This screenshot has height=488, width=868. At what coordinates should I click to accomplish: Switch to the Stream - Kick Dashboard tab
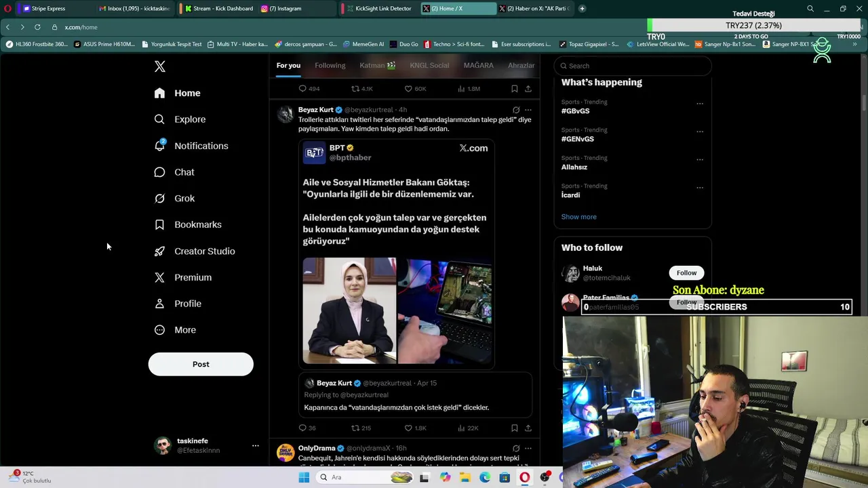pyautogui.click(x=218, y=8)
